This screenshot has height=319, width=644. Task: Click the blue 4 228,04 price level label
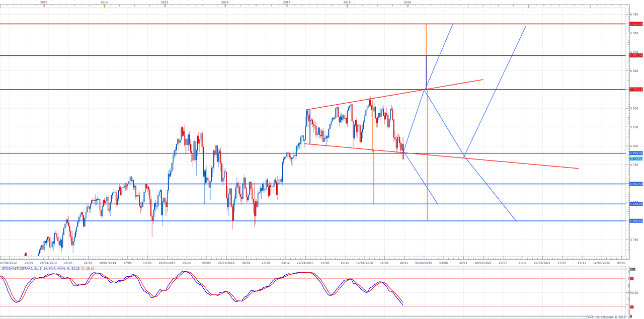click(x=636, y=204)
